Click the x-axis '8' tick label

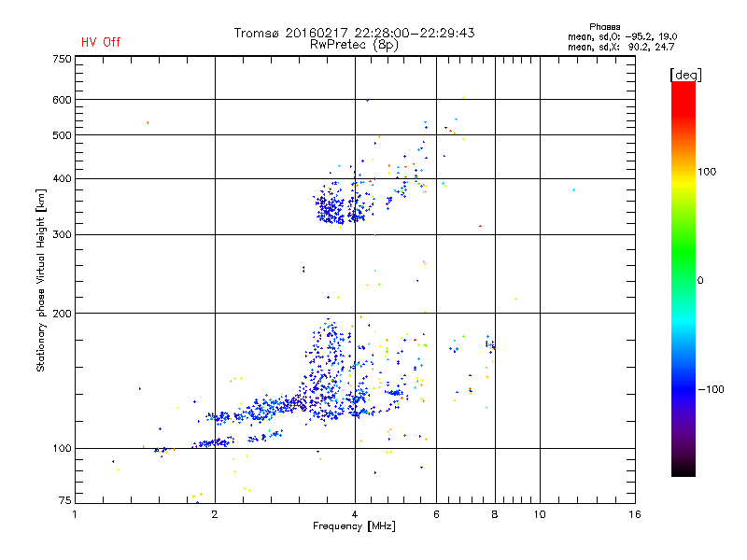pos(495,514)
